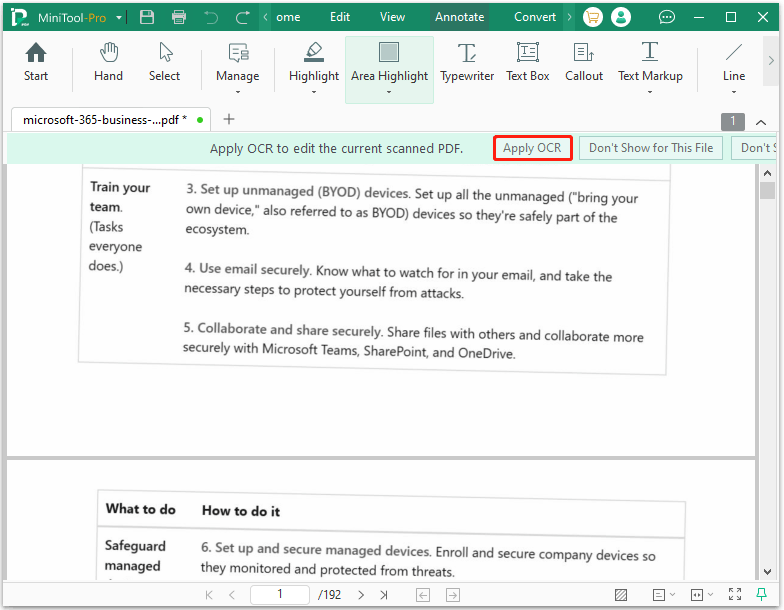Show earlier ribbon tabs with left chevron
784x610 pixels.
coord(266,17)
